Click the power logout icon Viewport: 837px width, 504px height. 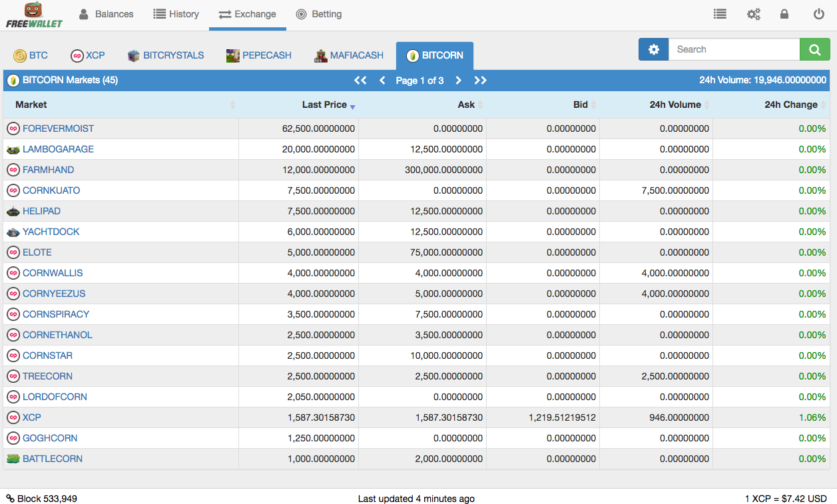[x=819, y=14]
